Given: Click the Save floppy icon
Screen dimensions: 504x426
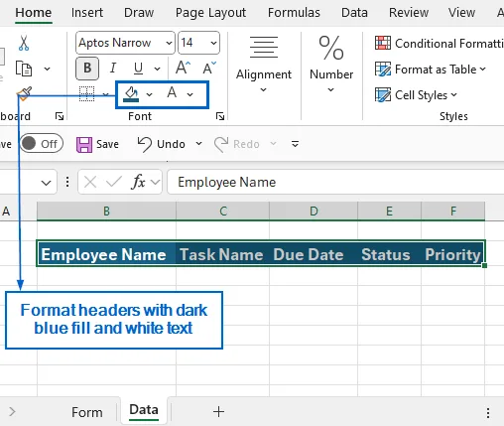Looking at the screenshot, I should pos(84,145).
